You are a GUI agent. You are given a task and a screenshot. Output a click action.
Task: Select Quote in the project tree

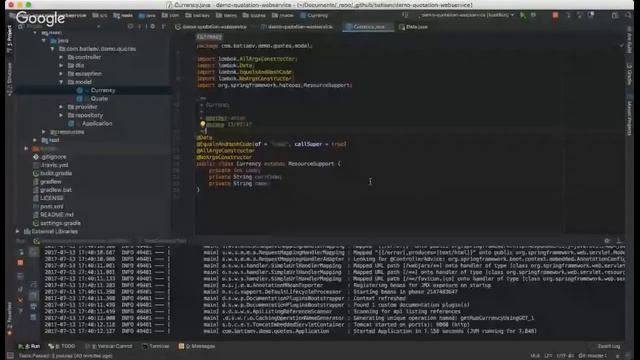coord(99,98)
